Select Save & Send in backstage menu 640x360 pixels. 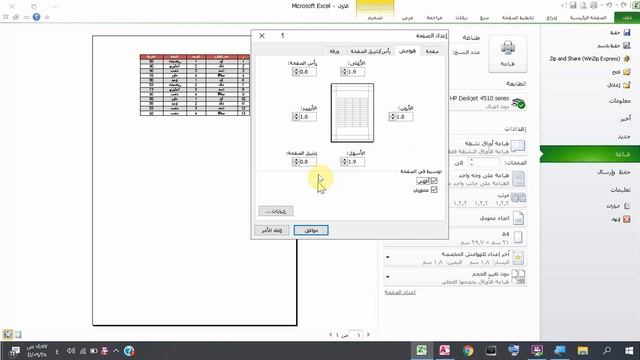614,172
